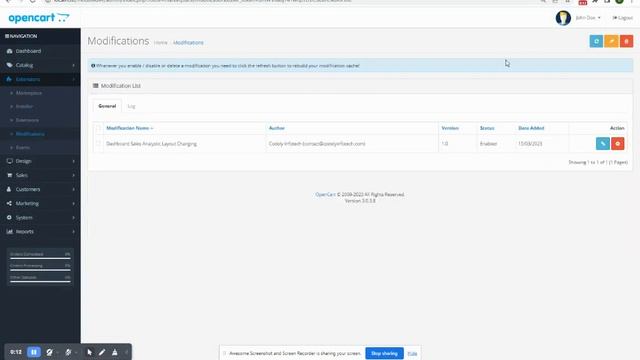
Task: Switch to the General tab
Action: coord(107,106)
